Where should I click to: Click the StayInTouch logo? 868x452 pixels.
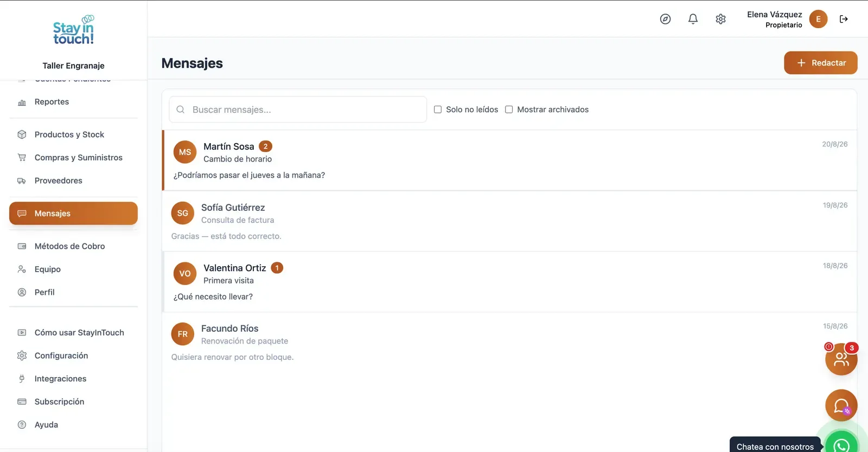(x=73, y=30)
